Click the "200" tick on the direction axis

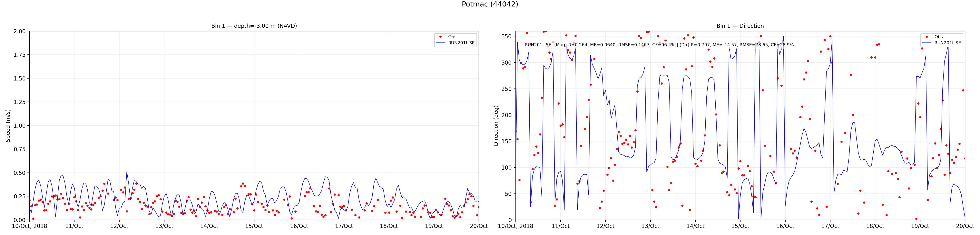pyautogui.click(x=507, y=115)
